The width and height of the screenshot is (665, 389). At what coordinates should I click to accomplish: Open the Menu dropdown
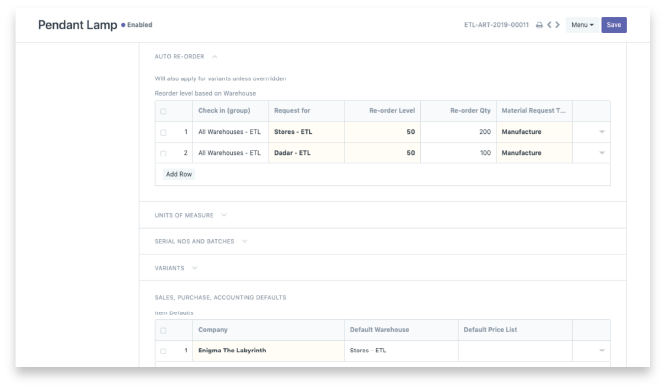[x=582, y=25]
